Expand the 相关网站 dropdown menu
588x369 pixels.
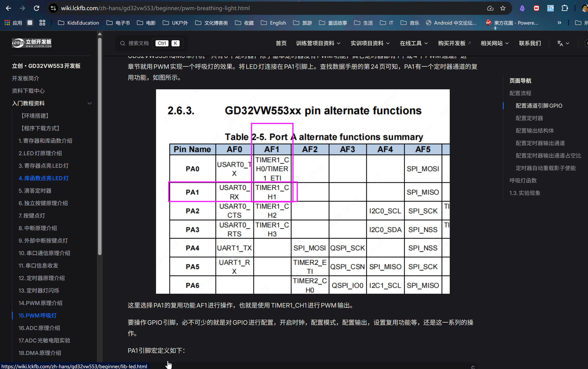pyautogui.click(x=494, y=43)
